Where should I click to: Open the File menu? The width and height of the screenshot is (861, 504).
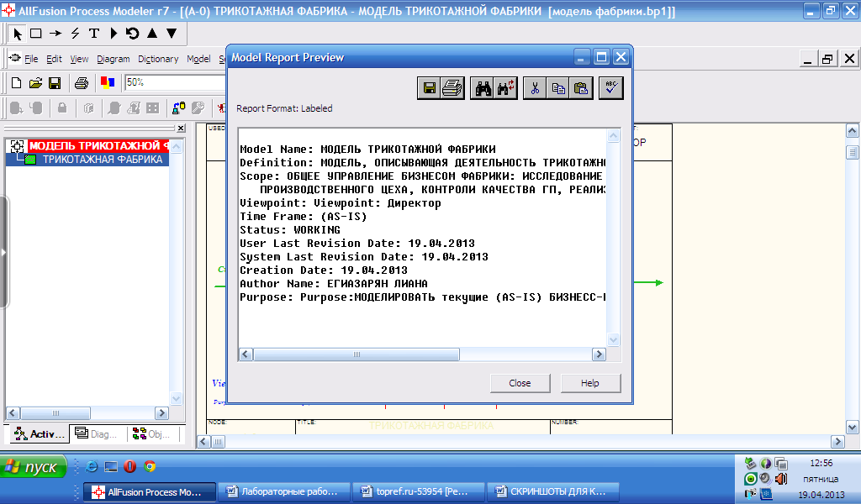click(x=31, y=59)
